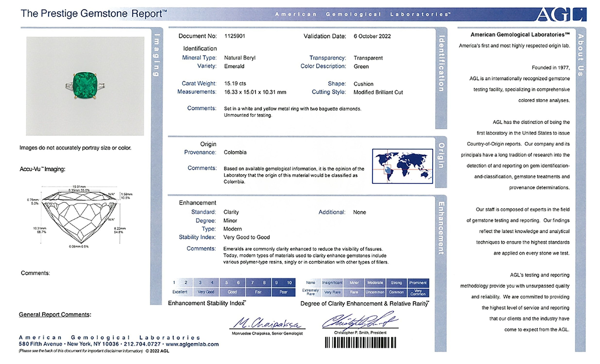The image size is (600, 364).
Task: Click the Very Good stability index swatch
Action: tap(206, 292)
